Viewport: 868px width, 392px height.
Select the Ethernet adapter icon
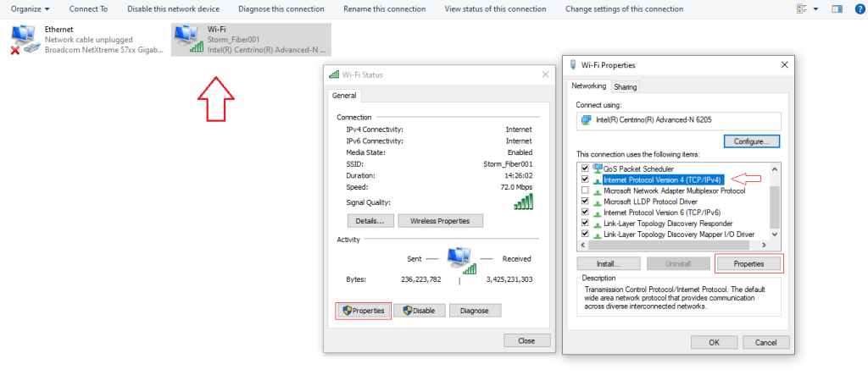click(25, 40)
